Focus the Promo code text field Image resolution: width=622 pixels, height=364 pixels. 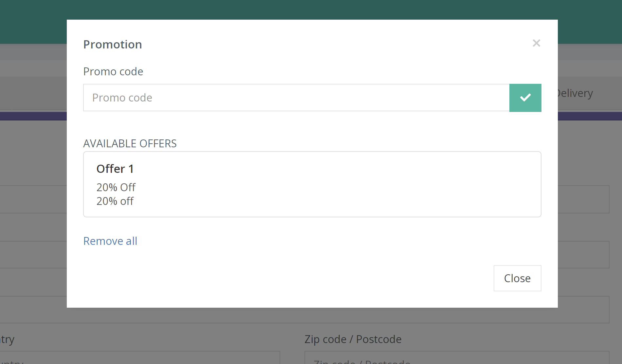(x=296, y=98)
